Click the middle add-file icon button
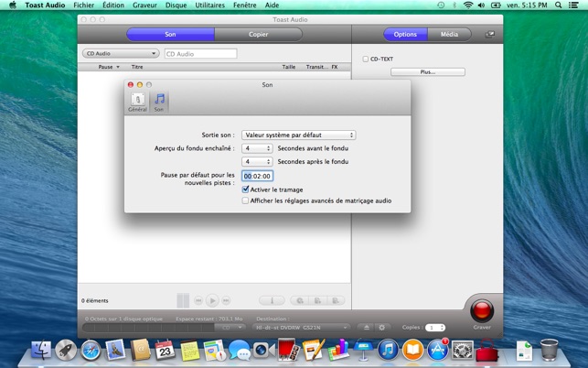588x368 pixels. click(317, 300)
